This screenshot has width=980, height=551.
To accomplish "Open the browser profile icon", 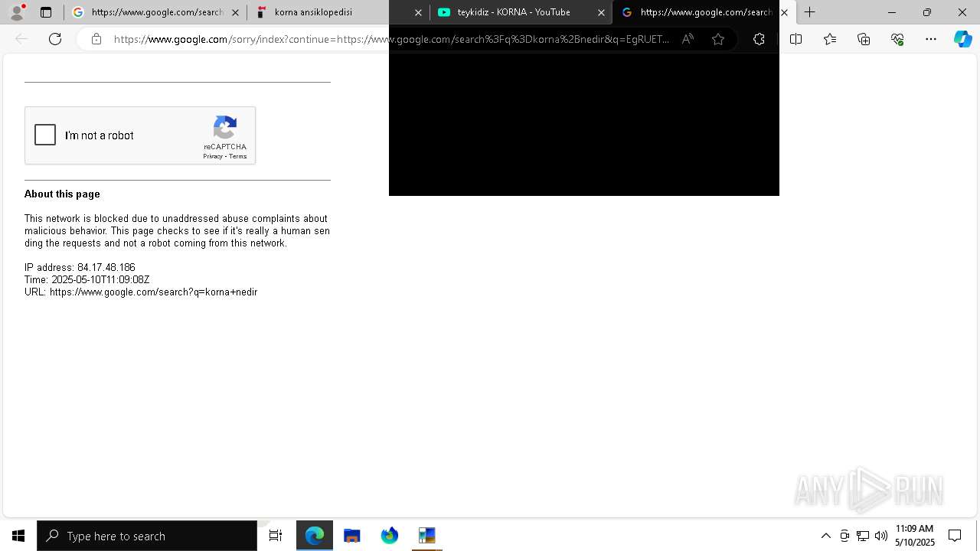I will pos(17,12).
